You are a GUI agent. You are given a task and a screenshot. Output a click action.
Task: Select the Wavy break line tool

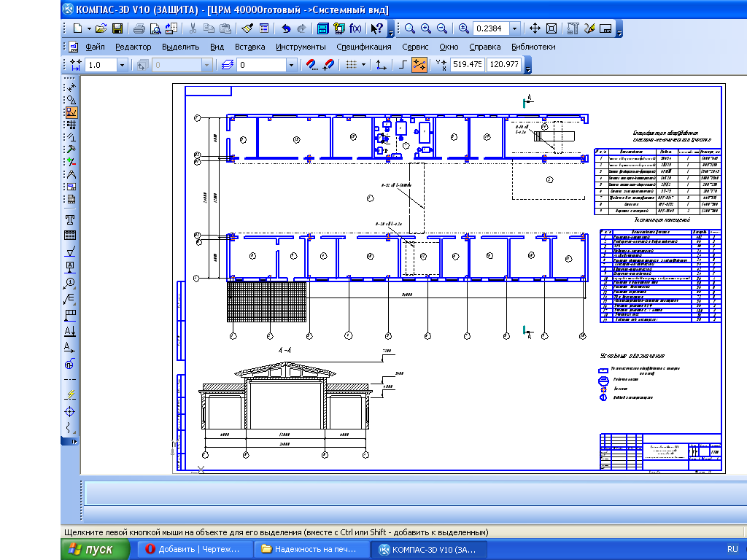70,427
